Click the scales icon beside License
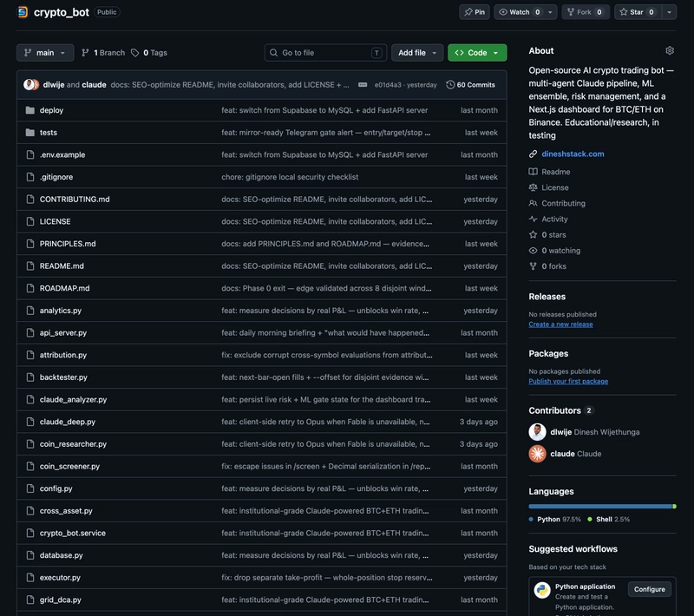 click(x=533, y=187)
